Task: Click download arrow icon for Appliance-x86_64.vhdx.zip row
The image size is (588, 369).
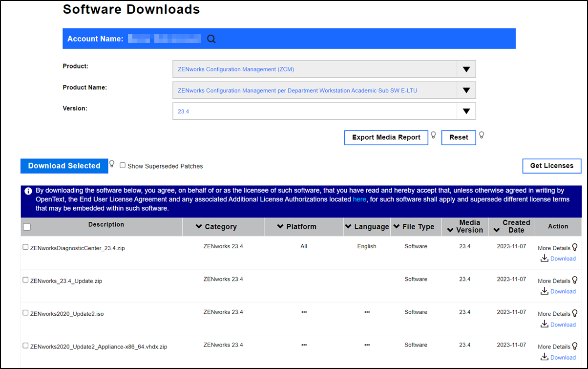Action: 544,357
